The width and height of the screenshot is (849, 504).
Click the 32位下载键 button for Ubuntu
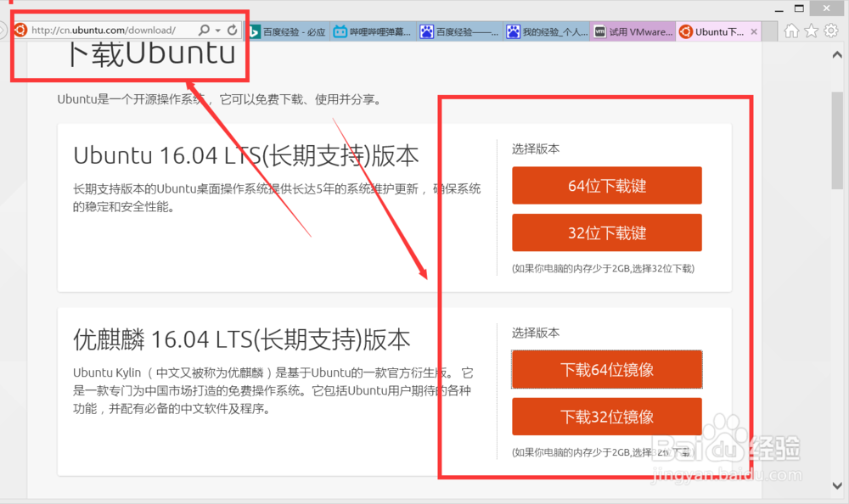(x=607, y=232)
